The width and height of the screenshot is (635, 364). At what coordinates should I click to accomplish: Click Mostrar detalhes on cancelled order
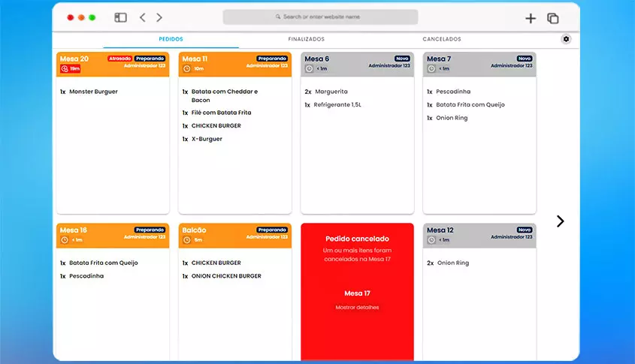357,308
